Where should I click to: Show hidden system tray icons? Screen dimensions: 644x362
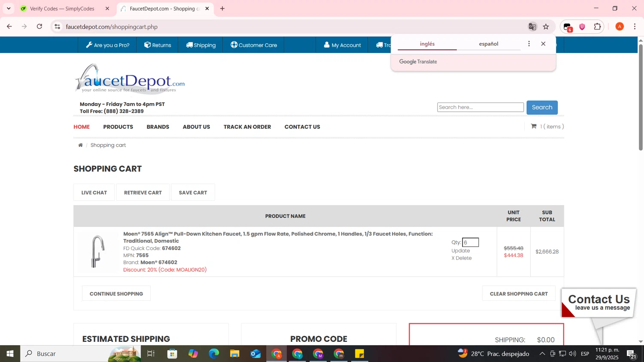(x=542, y=354)
